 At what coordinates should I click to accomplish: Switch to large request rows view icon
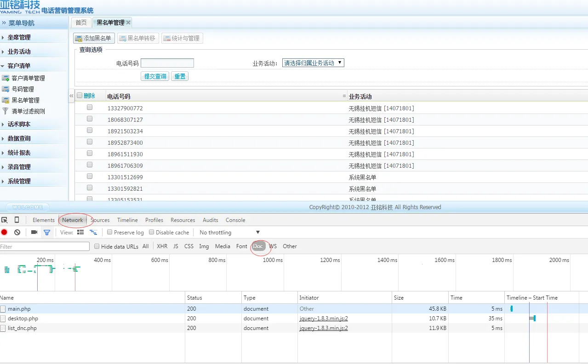[80, 233]
